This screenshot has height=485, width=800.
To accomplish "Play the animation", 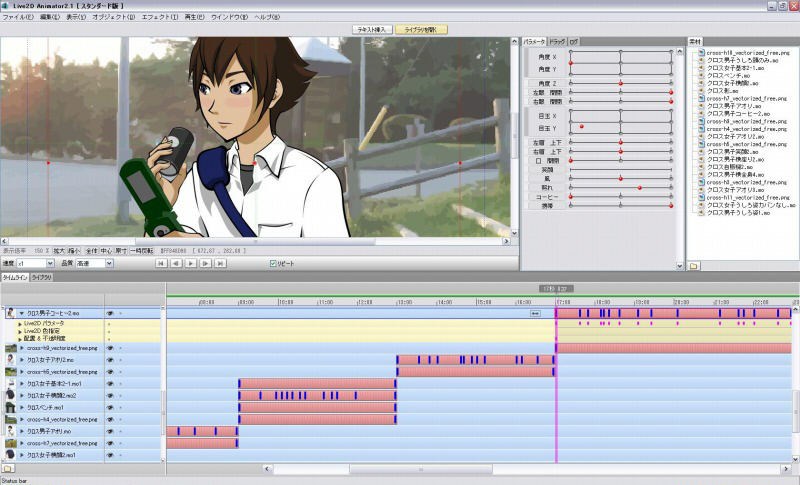I will point(190,263).
